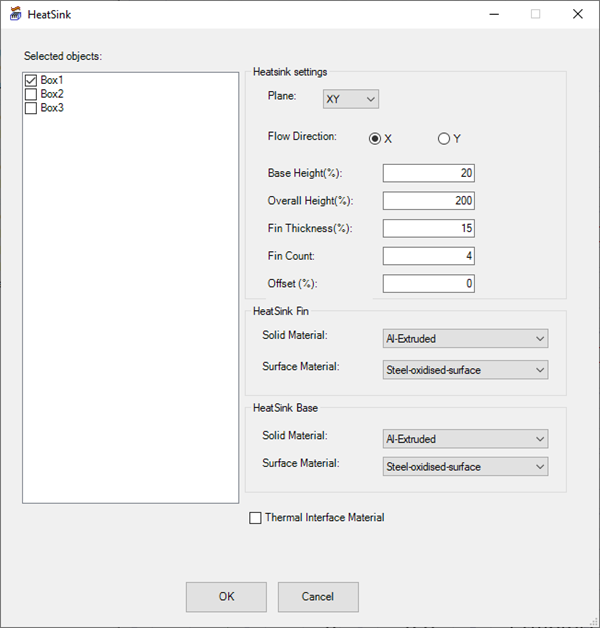Screen dimensions: 600x628
Task: Check the Box3 checkbox
Action: pyautogui.click(x=31, y=108)
